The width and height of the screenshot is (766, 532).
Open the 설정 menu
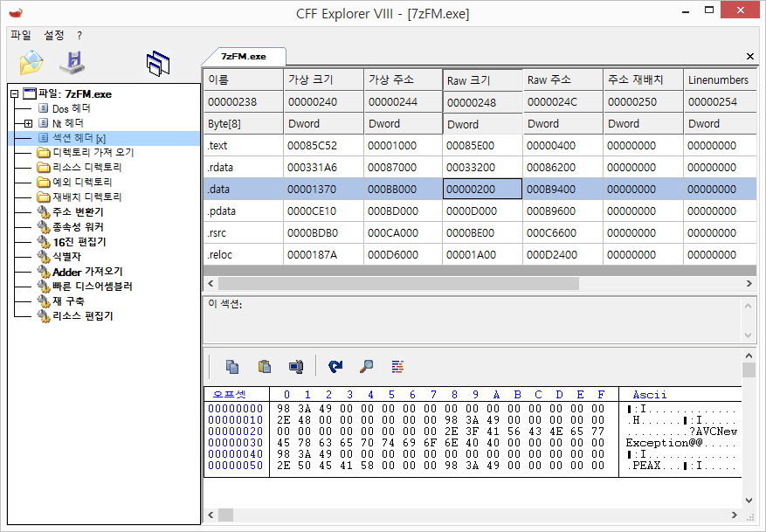point(54,35)
